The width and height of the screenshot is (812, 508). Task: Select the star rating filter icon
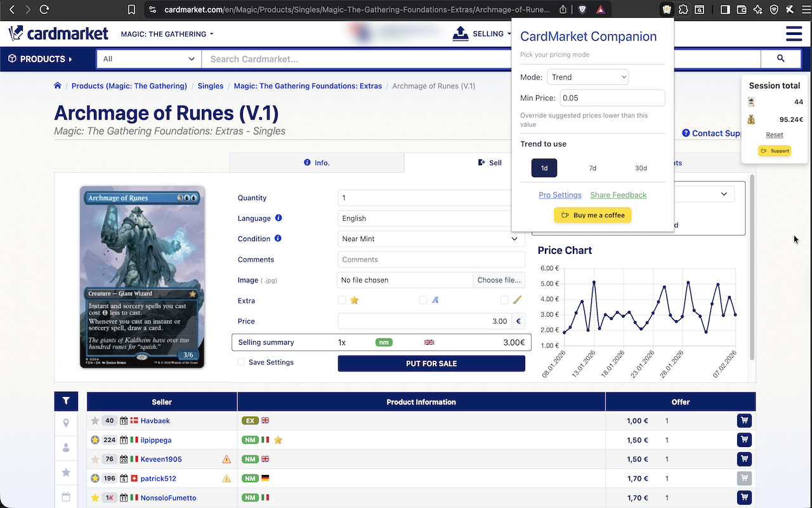tap(66, 472)
